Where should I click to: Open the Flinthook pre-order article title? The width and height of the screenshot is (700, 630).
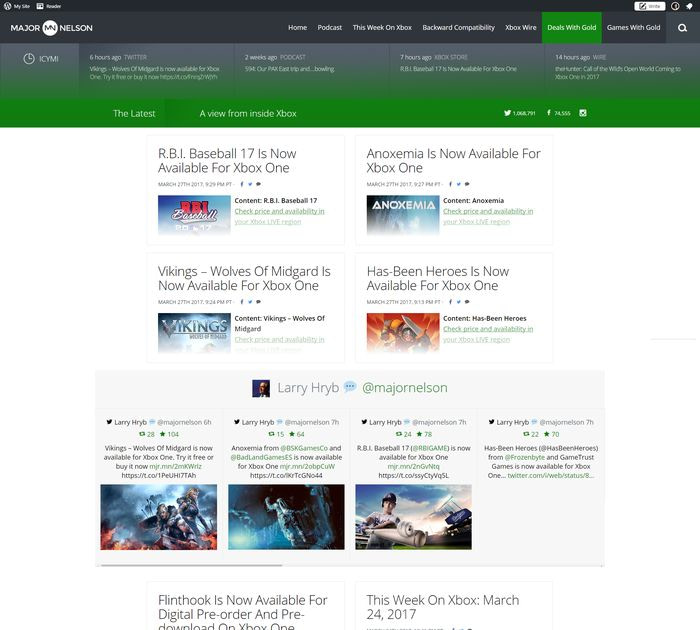(242, 612)
